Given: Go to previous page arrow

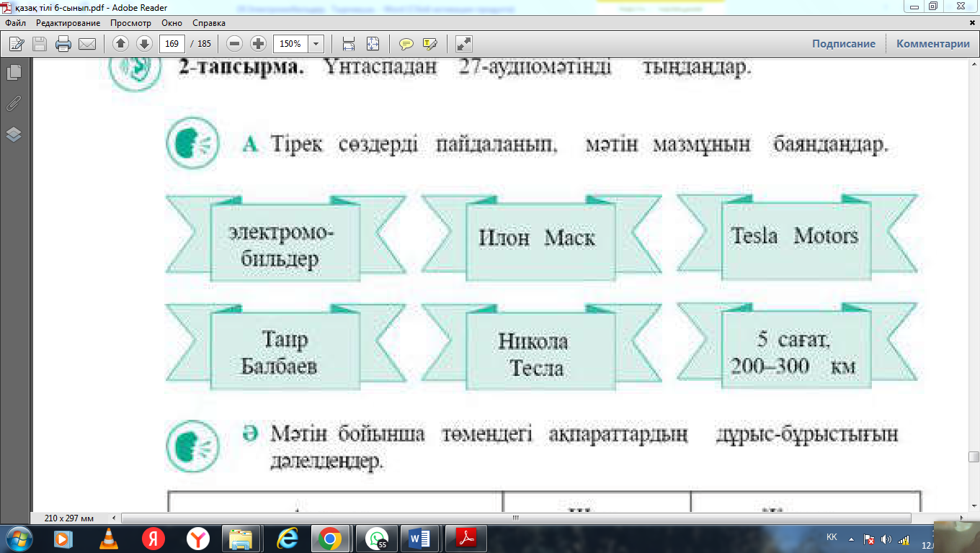Looking at the screenshot, I should click(120, 44).
